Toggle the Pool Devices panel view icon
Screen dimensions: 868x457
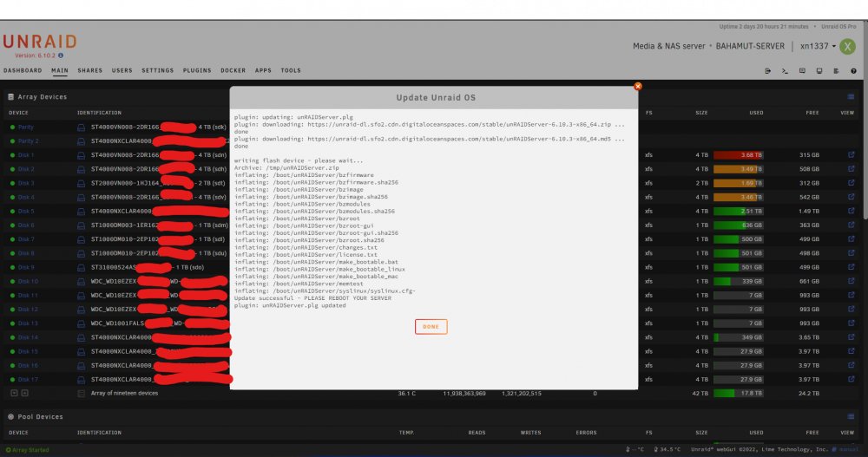tap(851, 416)
